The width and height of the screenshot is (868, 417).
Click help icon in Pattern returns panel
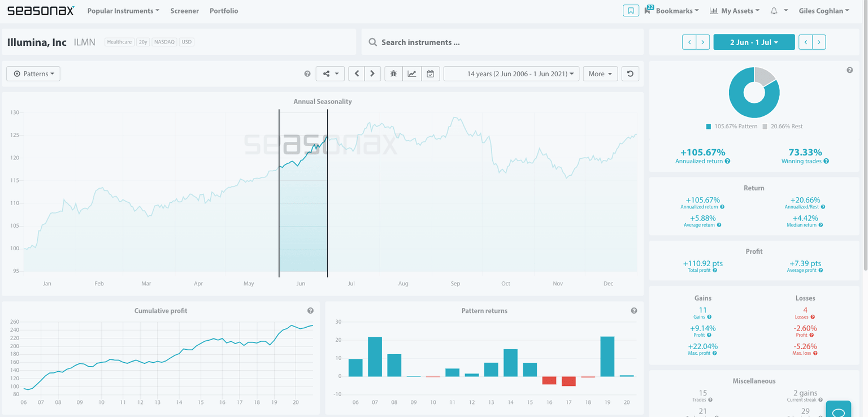(634, 311)
